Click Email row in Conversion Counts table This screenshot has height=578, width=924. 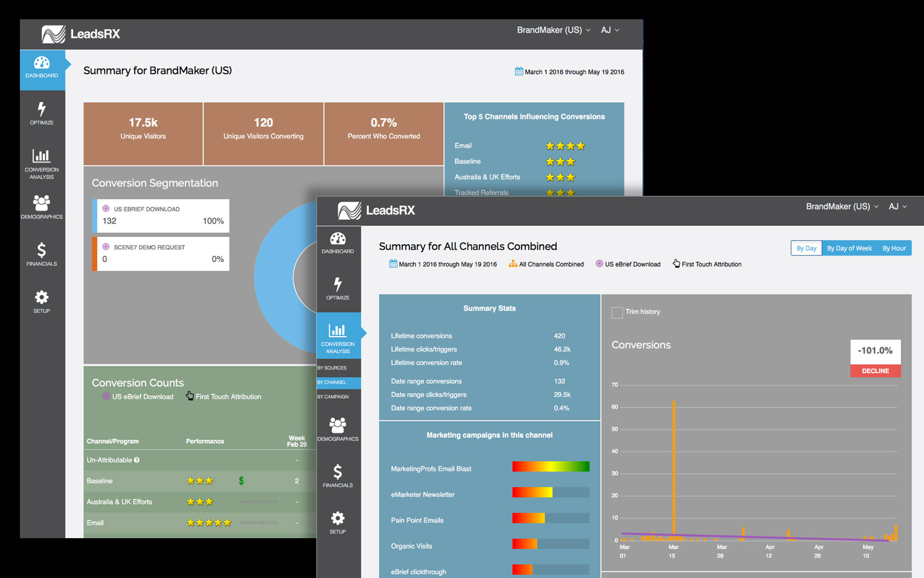(200, 523)
